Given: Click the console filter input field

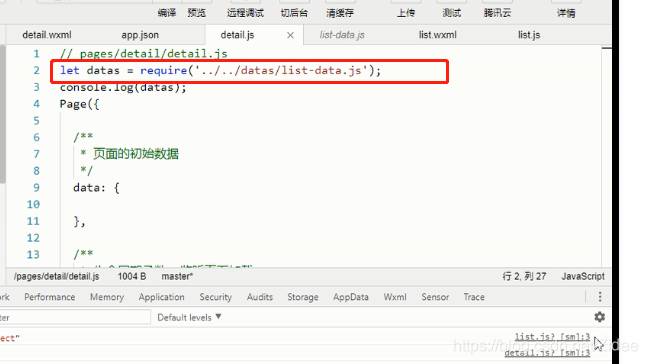Looking at the screenshot, I should tap(75, 317).
